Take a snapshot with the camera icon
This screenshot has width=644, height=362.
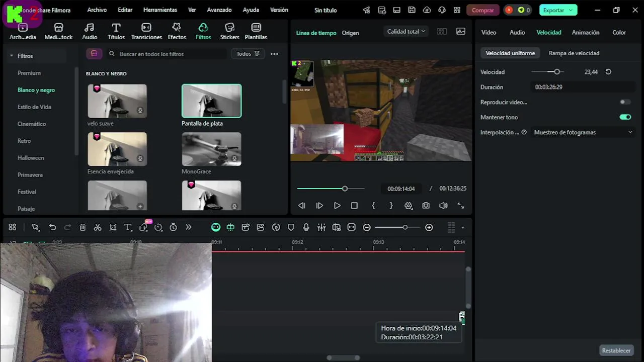pyautogui.click(x=426, y=206)
